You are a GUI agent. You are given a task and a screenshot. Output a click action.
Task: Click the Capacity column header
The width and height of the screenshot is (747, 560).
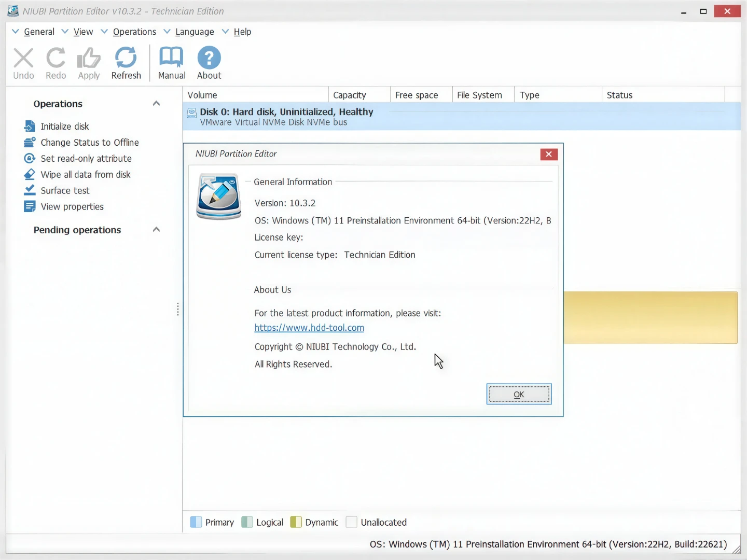359,95
